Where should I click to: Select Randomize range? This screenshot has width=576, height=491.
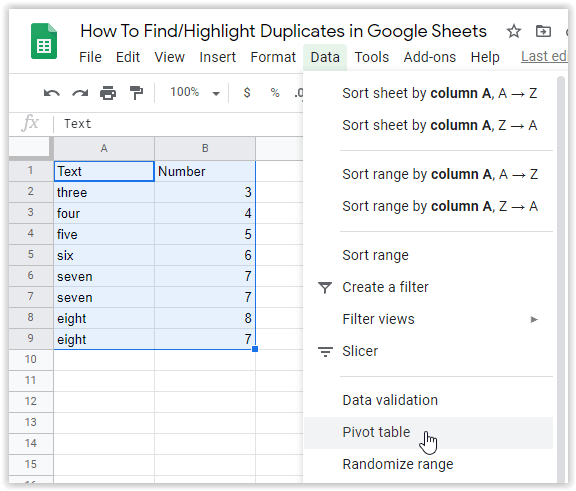(x=428, y=465)
